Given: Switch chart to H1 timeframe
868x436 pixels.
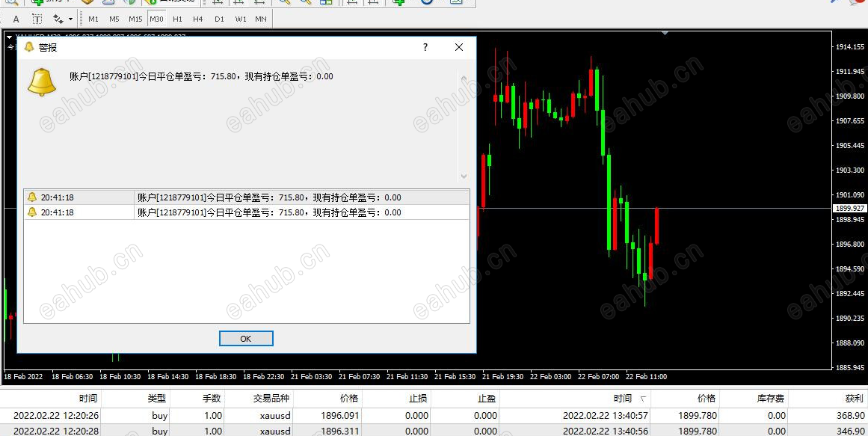Looking at the screenshot, I should tap(177, 19).
